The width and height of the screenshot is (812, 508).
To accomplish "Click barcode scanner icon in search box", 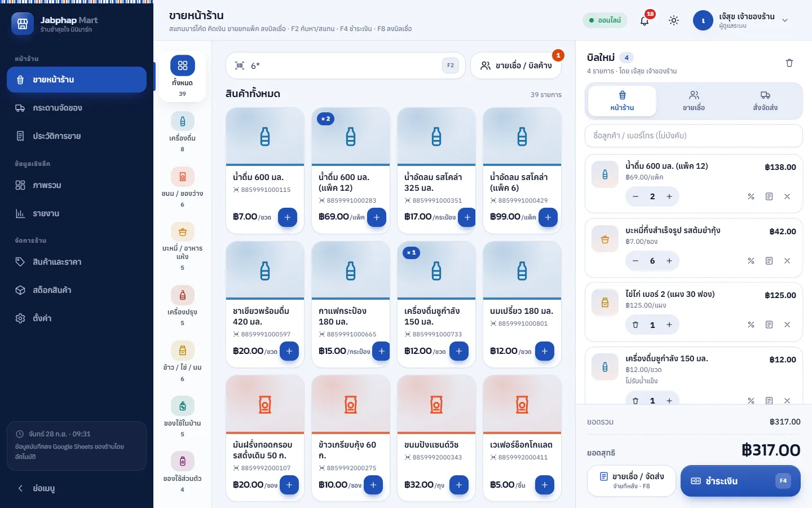I will [x=240, y=65].
